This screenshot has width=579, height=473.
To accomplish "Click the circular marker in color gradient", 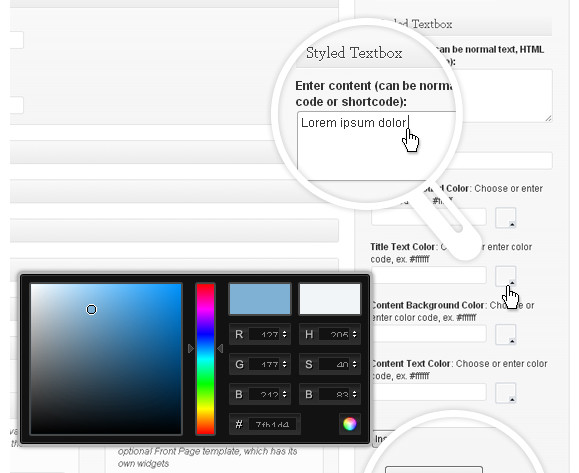I will point(91,309).
